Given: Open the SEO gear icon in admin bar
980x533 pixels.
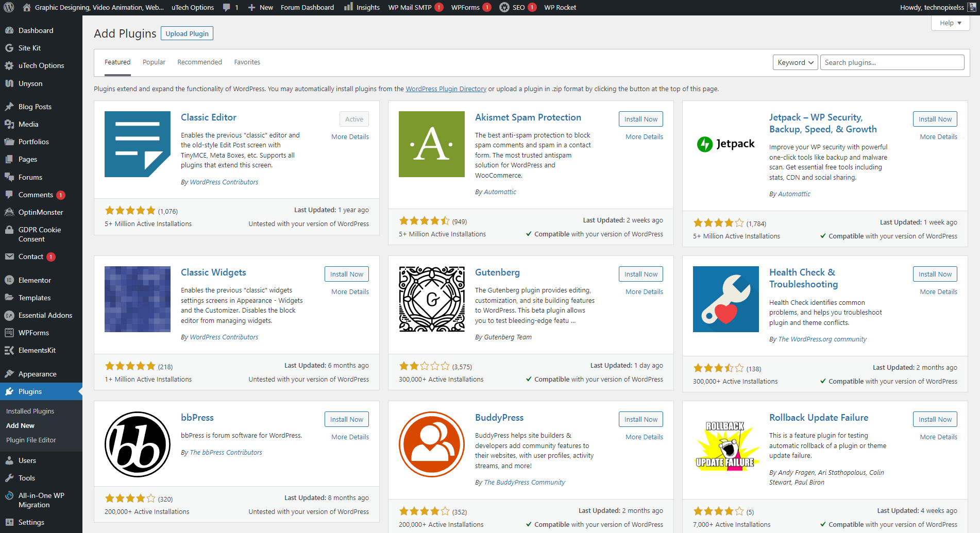Looking at the screenshot, I should click(504, 7).
